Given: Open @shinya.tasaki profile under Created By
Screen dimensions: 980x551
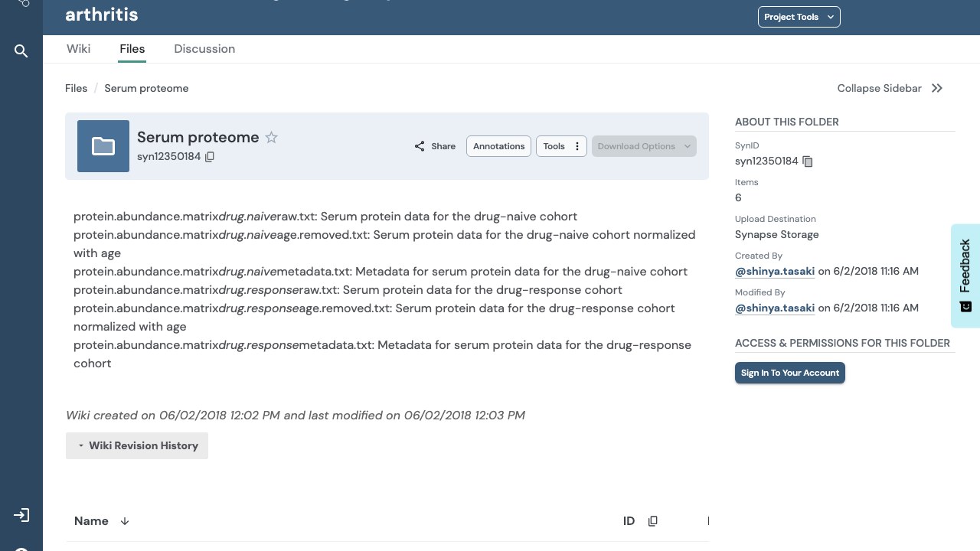Looking at the screenshot, I should coord(775,271).
